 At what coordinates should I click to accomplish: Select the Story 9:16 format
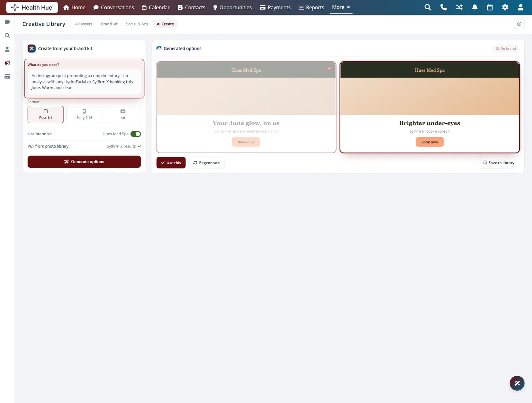(84, 114)
